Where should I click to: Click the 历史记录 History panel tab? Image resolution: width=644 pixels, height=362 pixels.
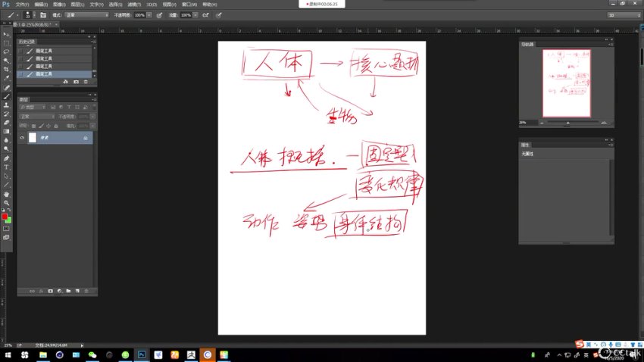[x=26, y=42]
